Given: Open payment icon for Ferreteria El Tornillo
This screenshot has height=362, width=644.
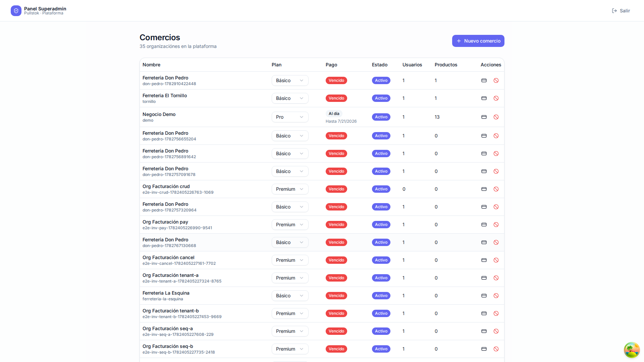Looking at the screenshot, I should click(484, 98).
